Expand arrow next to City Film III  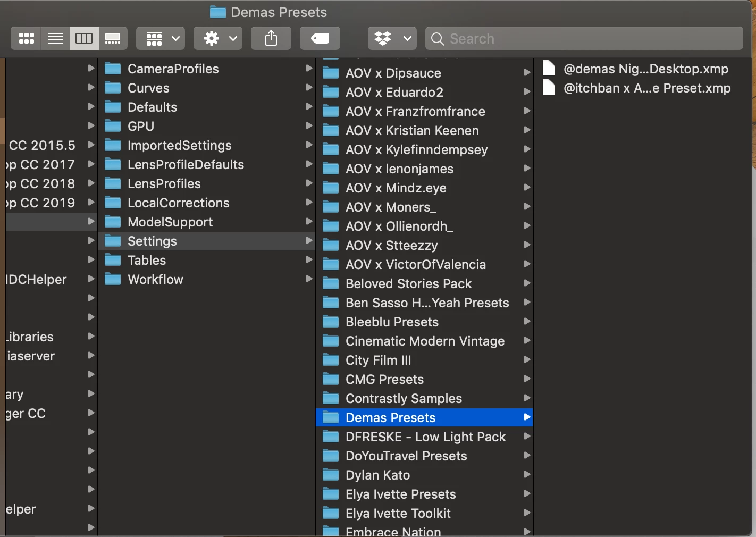pos(527,359)
